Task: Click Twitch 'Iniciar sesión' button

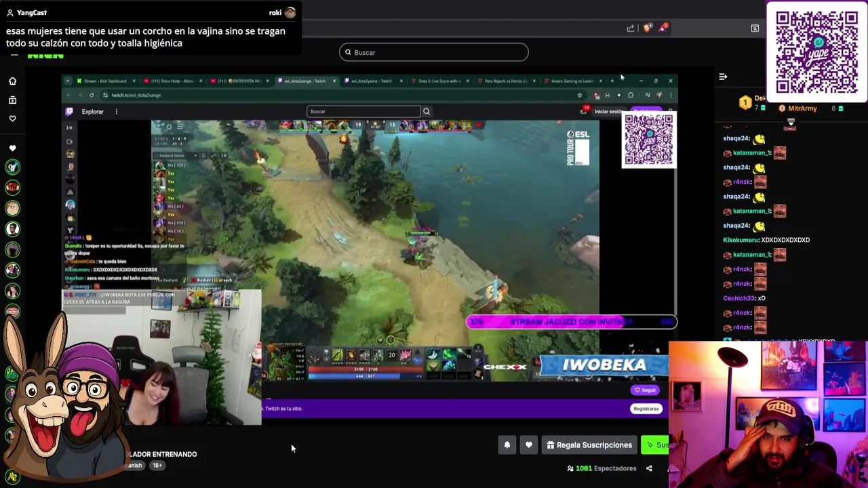Action: pyautogui.click(x=609, y=112)
